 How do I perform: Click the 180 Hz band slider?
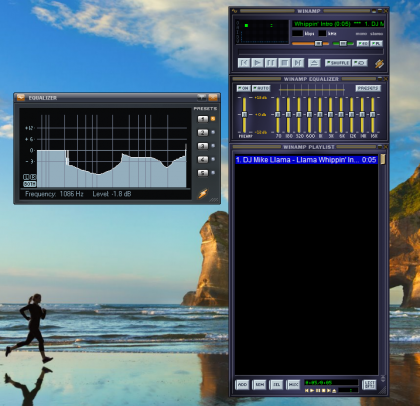(288, 115)
